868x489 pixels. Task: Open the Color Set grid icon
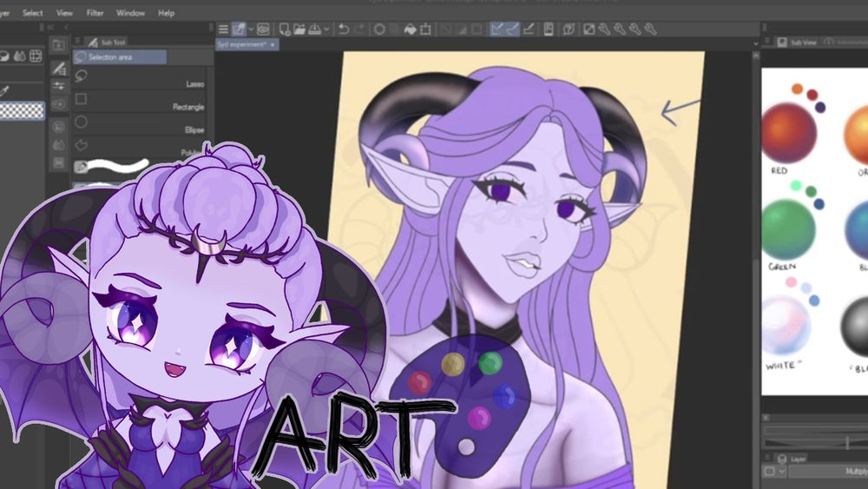click(x=36, y=56)
